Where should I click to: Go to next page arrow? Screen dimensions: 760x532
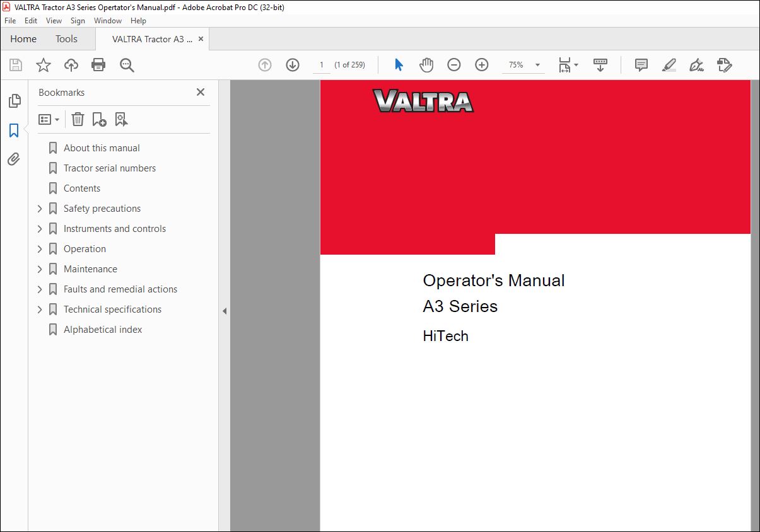293,65
